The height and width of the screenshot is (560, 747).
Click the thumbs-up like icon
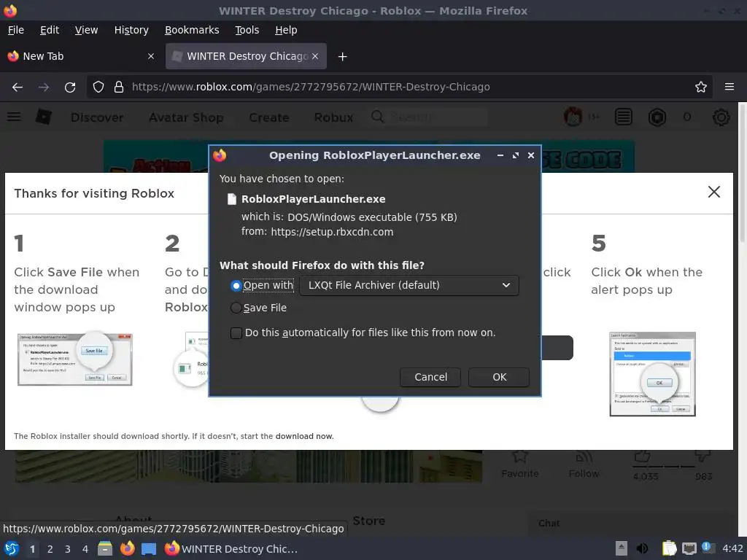tap(642, 456)
